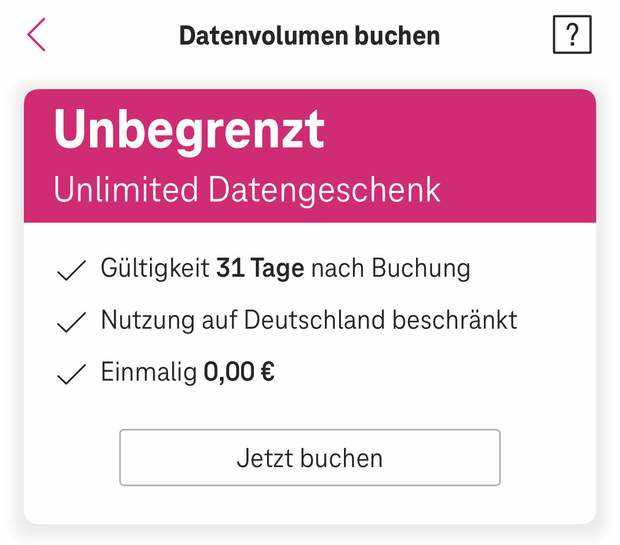Open help via the question mark icon
620x545 pixels.
(572, 36)
